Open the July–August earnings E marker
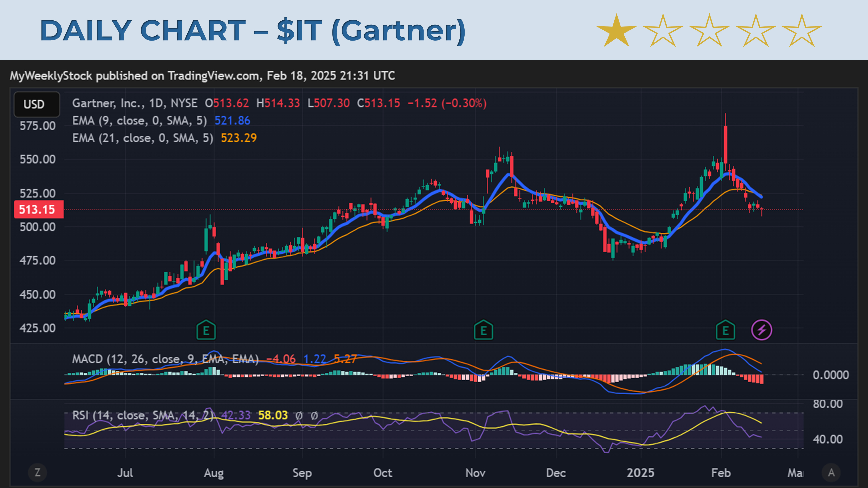The width and height of the screenshot is (868, 488). pyautogui.click(x=206, y=330)
